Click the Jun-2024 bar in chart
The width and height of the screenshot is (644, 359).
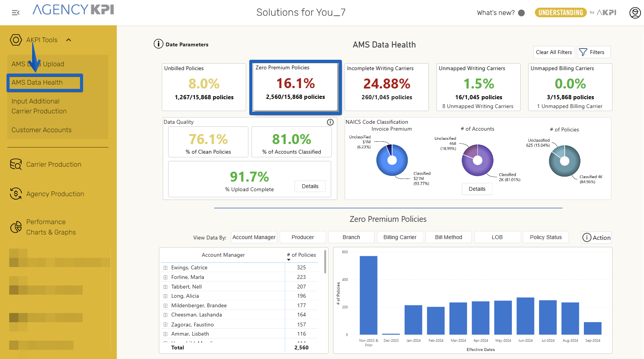tap(525, 316)
